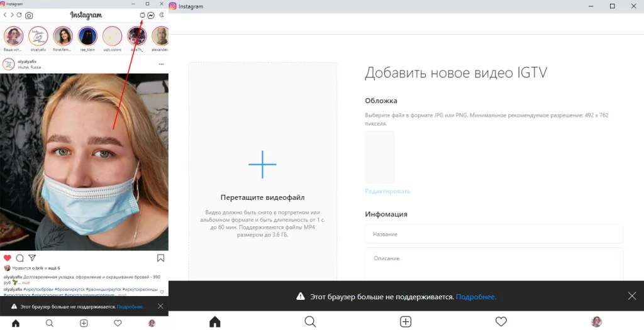Open profile avatar tab in small window
Viewport: 644px width, 330px height.
pyautogui.click(x=152, y=324)
